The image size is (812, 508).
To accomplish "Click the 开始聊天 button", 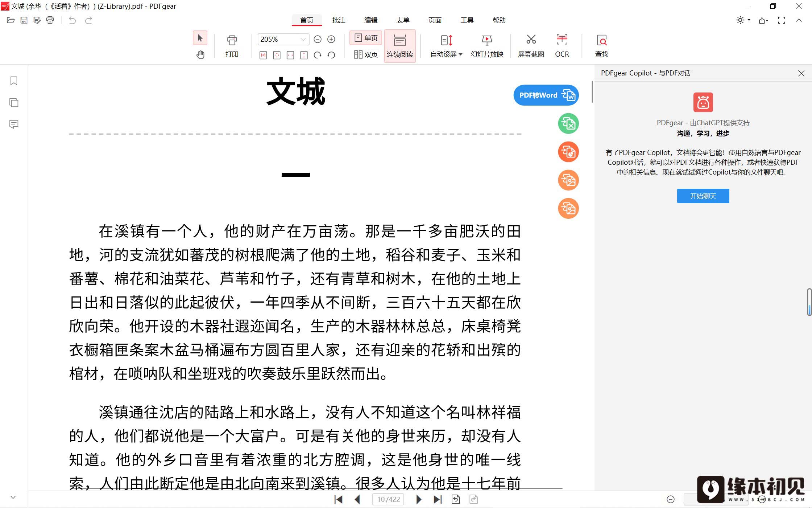I will (x=703, y=196).
